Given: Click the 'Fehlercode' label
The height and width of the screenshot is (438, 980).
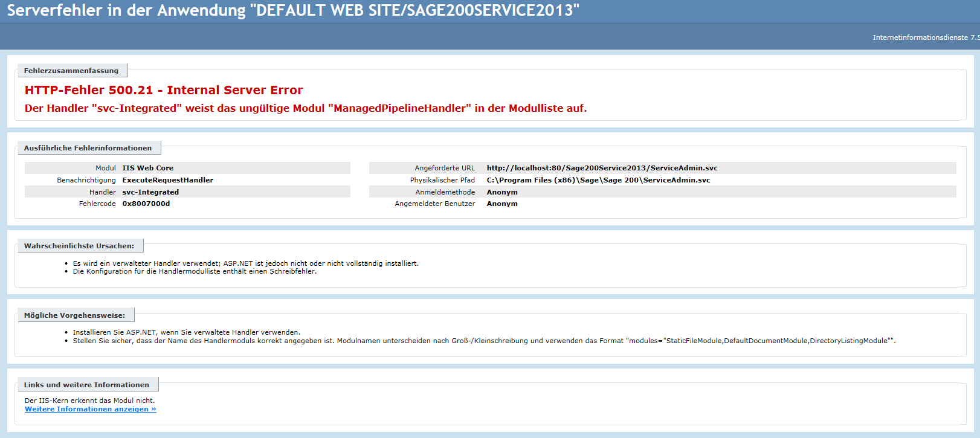Looking at the screenshot, I should (97, 204).
